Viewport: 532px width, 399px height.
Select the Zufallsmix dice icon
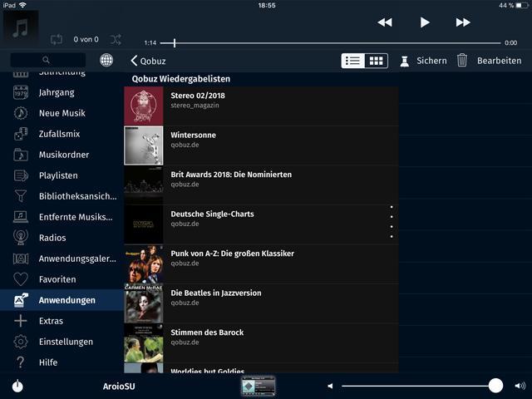(21, 134)
